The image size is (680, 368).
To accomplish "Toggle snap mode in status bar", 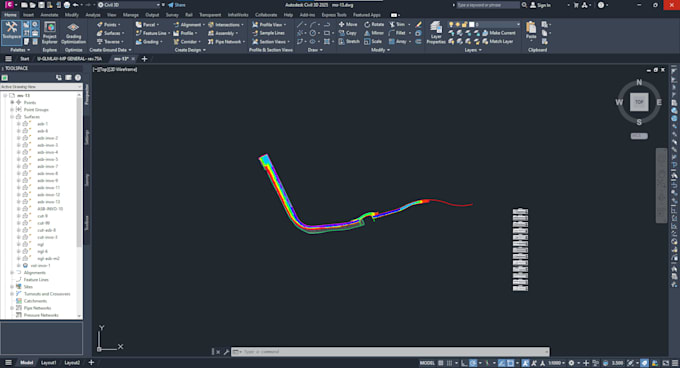I will 449,363.
